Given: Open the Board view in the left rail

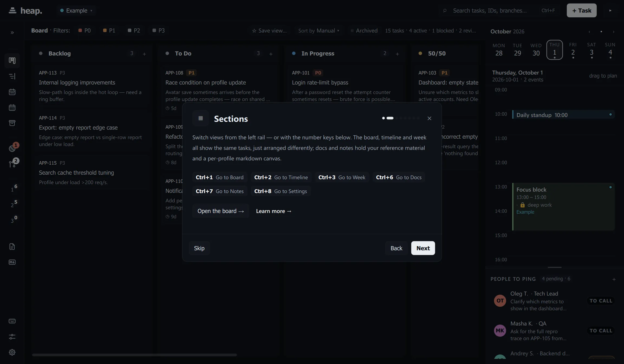Looking at the screenshot, I should pos(12,60).
